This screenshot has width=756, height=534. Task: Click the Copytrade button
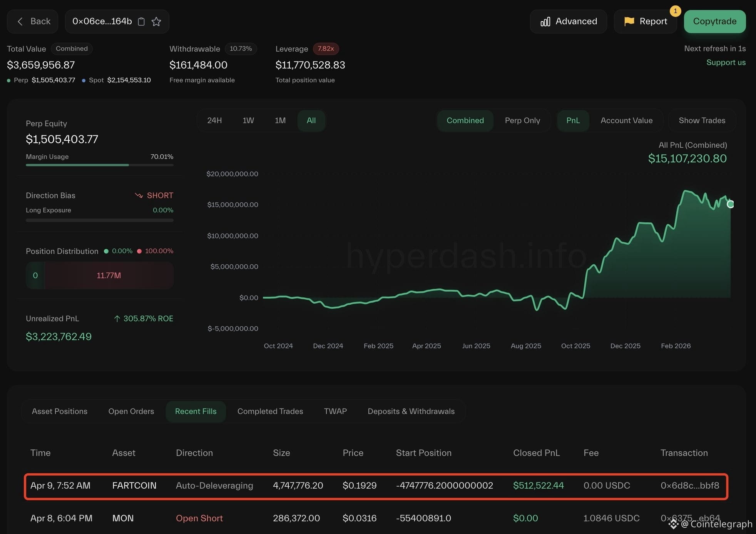[x=714, y=22]
